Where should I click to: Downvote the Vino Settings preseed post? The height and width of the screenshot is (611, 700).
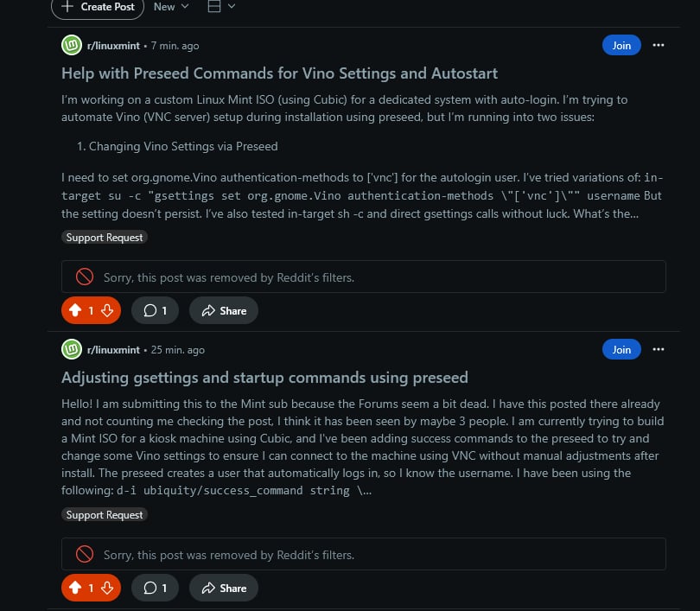tap(107, 310)
